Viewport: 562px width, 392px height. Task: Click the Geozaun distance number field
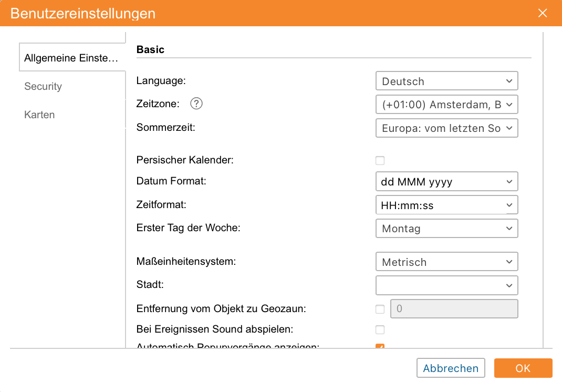(454, 309)
